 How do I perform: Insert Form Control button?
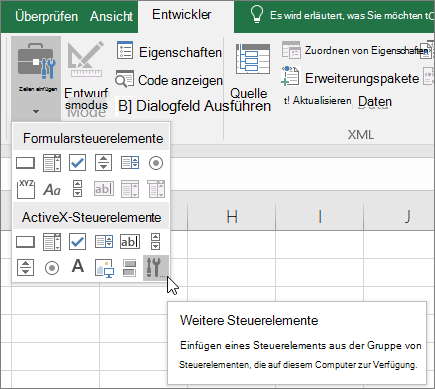(25, 163)
